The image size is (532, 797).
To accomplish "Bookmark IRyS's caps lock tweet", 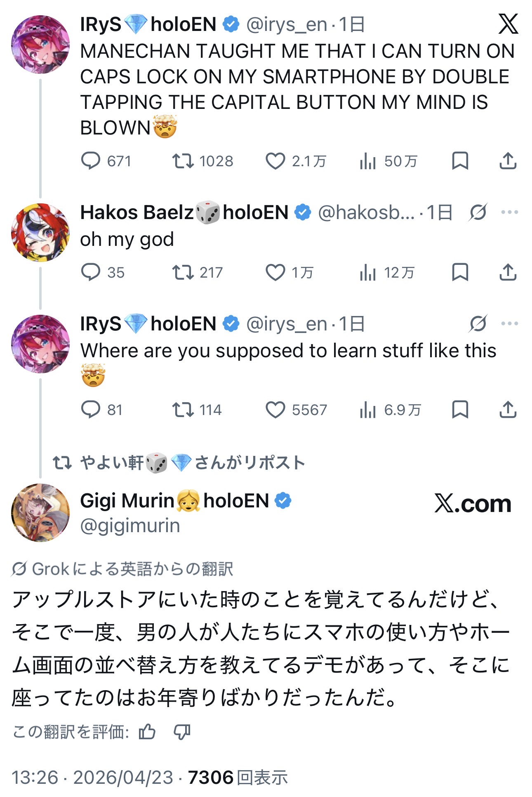I will tap(460, 161).
